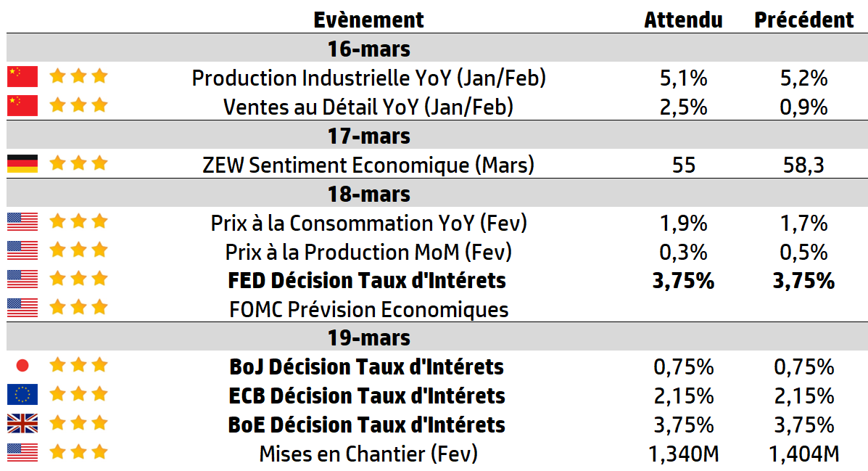
Task: Click the EU flag beside ECB Décision
Action: [22, 395]
